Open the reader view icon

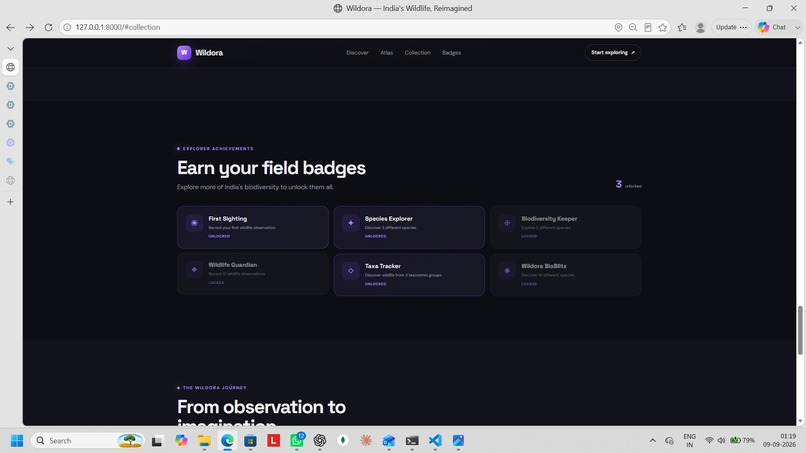point(648,27)
